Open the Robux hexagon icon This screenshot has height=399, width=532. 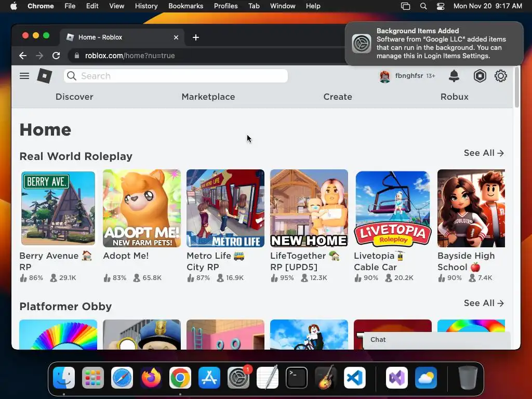(480, 76)
